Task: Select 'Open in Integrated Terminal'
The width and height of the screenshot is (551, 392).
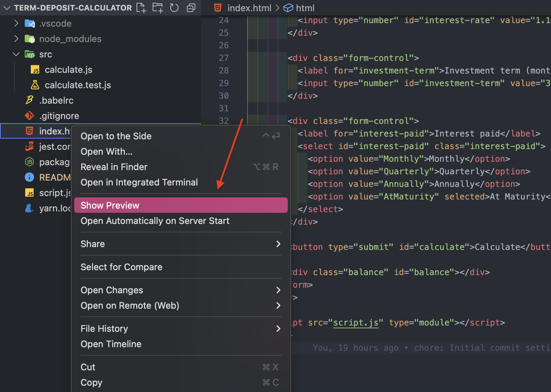Action: pos(181,182)
